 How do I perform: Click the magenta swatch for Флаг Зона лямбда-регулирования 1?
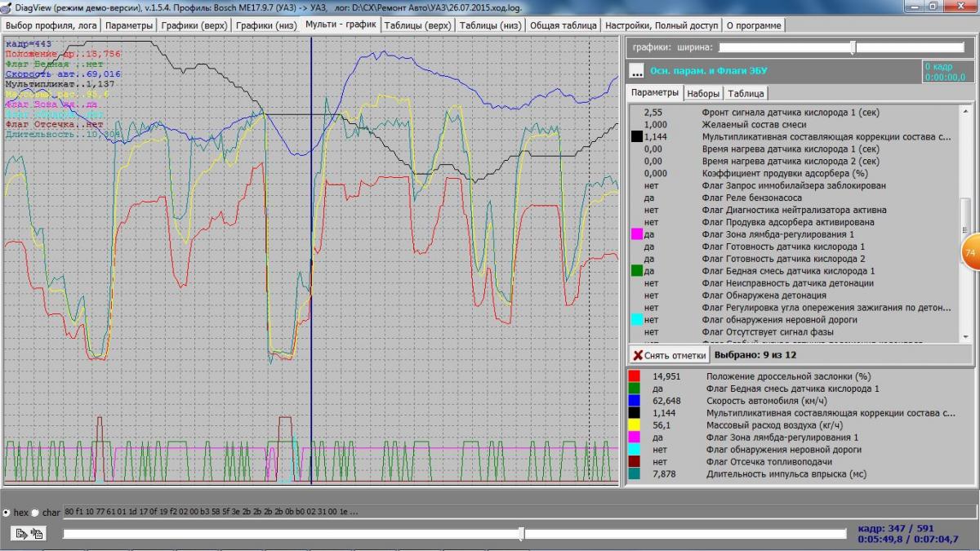tap(635, 438)
